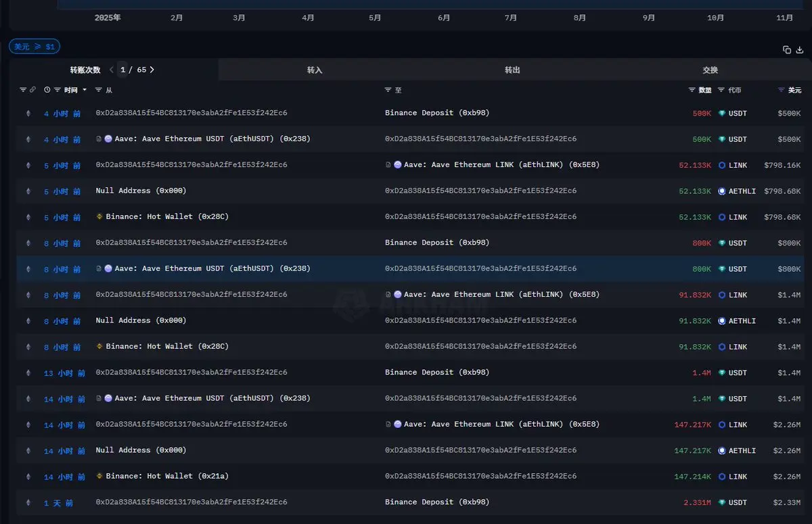This screenshot has height=524, width=812.
Task: Select the 交换 tab
Action: coord(710,70)
